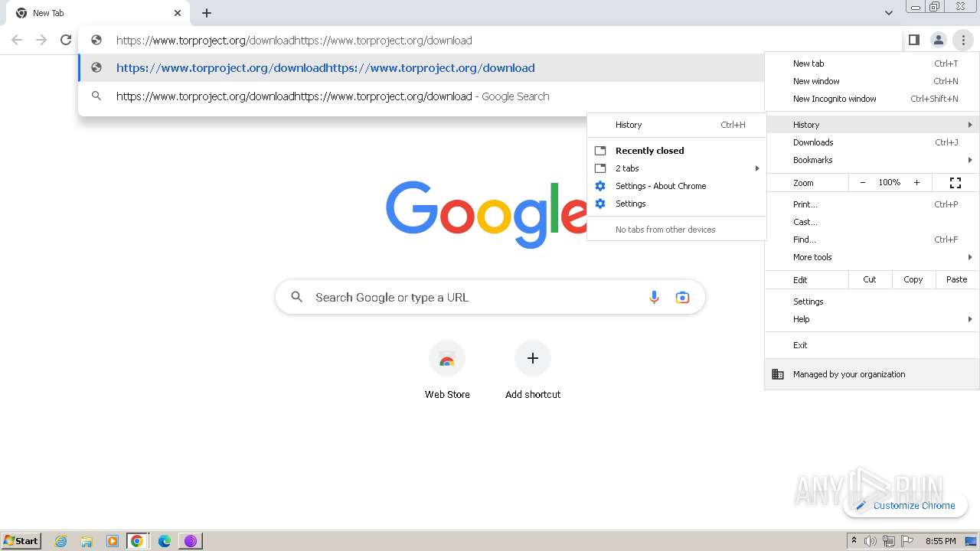Viewport: 980px width, 551px height.
Task: Click the fullscreen icon in Zoom row
Action: point(955,183)
